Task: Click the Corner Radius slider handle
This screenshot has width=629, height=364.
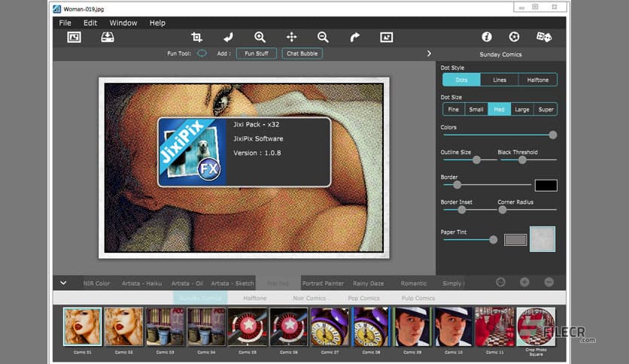Action: (x=503, y=210)
